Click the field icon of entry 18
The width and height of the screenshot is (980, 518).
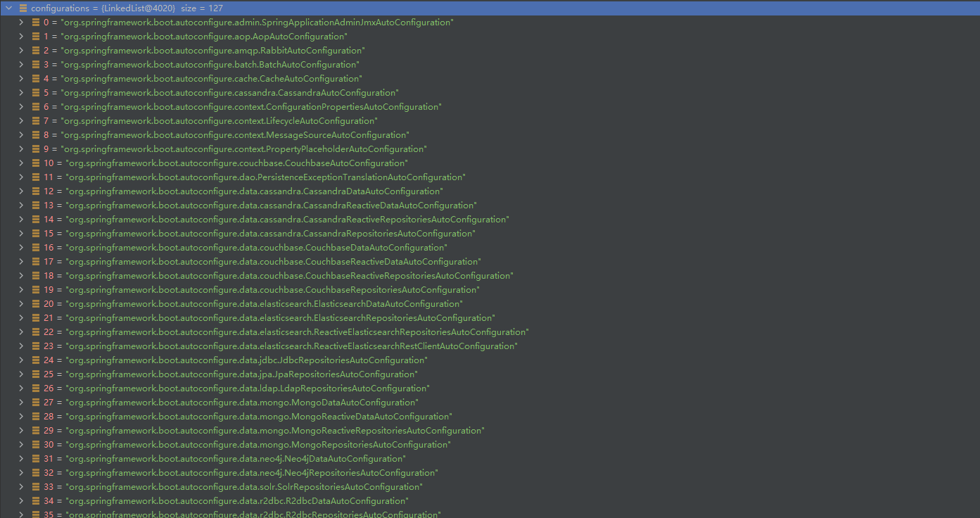point(36,276)
